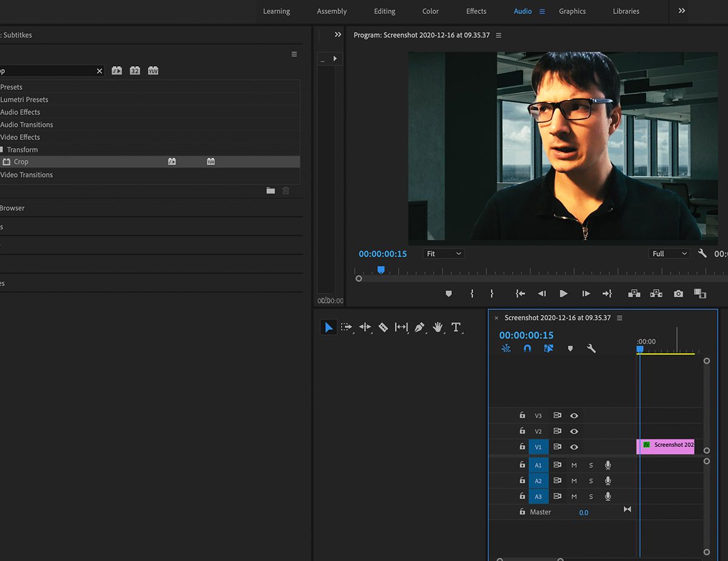
Task: Open the Fit zoom level dropdown
Action: tap(443, 254)
